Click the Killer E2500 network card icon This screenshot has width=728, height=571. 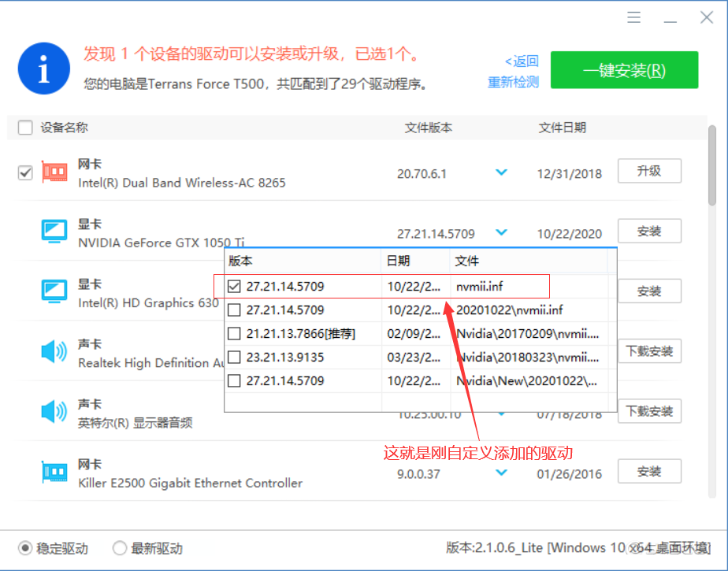(x=54, y=472)
